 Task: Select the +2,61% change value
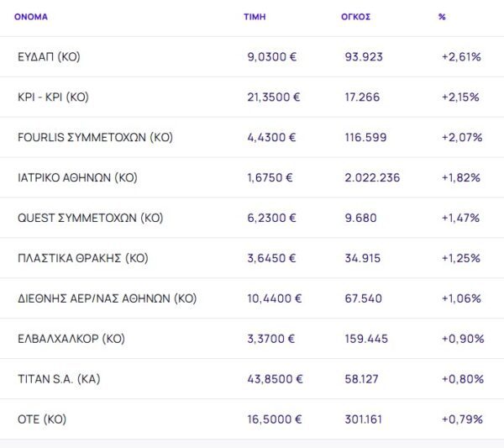pos(460,57)
